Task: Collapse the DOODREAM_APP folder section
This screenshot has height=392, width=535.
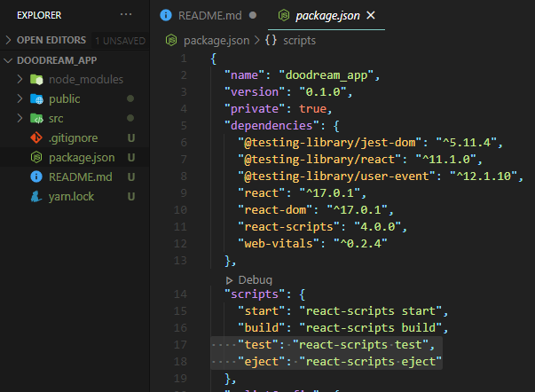Action: point(57,60)
